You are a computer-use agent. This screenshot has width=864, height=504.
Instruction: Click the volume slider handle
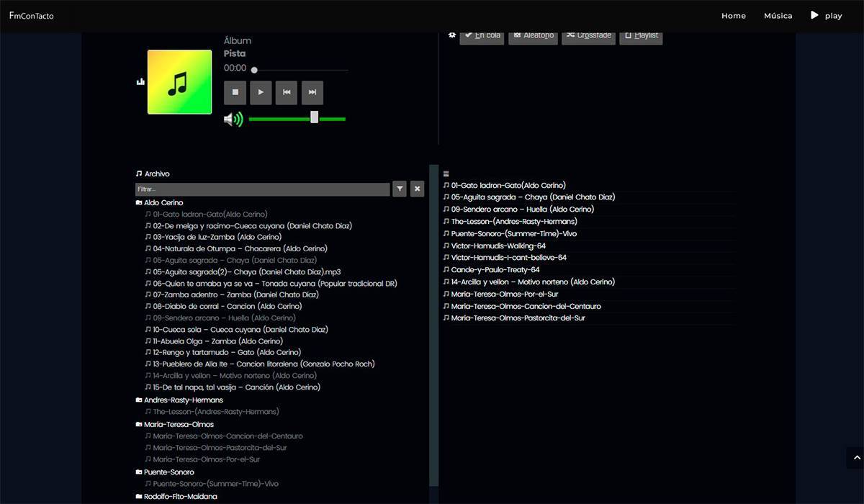pyautogui.click(x=314, y=117)
